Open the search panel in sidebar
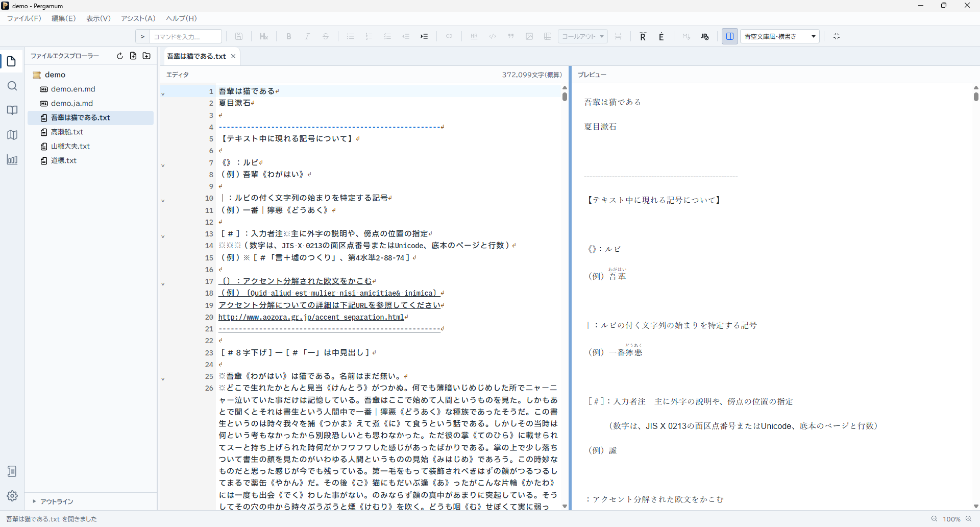980x527 pixels. [12, 86]
